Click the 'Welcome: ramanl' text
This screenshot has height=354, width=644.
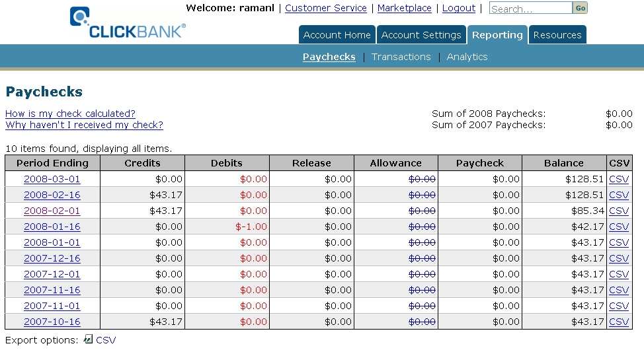(230, 8)
